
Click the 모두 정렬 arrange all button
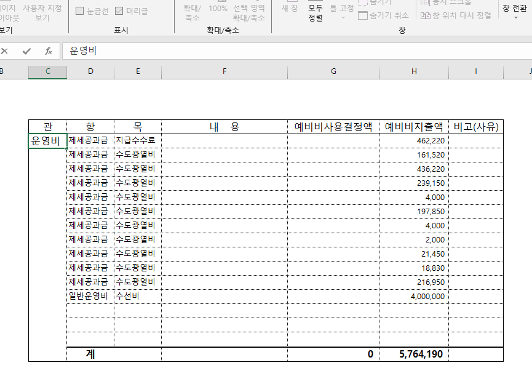click(x=316, y=13)
